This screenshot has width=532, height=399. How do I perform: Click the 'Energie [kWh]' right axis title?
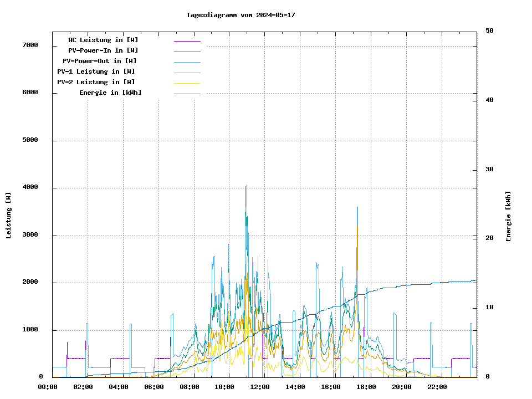pyautogui.click(x=508, y=216)
